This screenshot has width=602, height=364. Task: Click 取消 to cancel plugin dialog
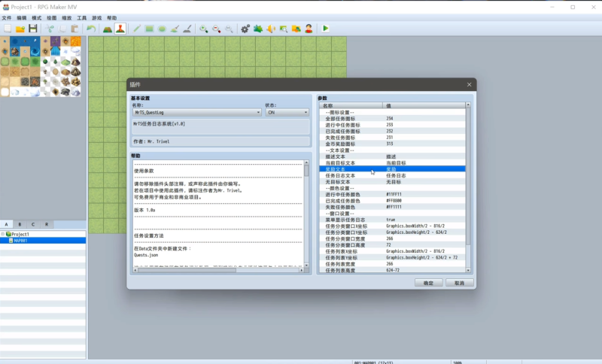coord(459,283)
